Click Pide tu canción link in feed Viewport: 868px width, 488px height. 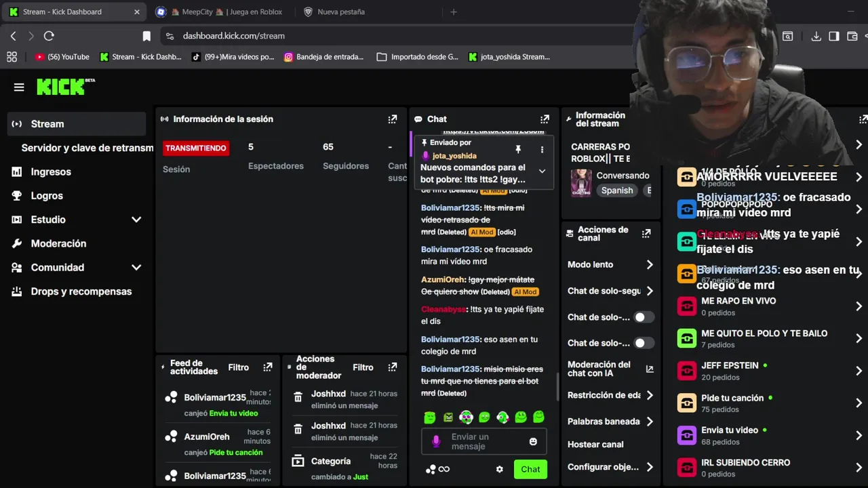coord(236,453)
